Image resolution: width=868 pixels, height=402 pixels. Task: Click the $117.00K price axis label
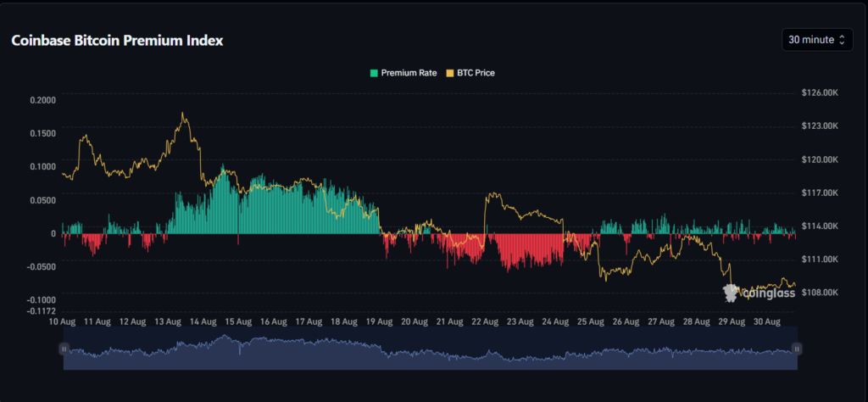point(820,193)
